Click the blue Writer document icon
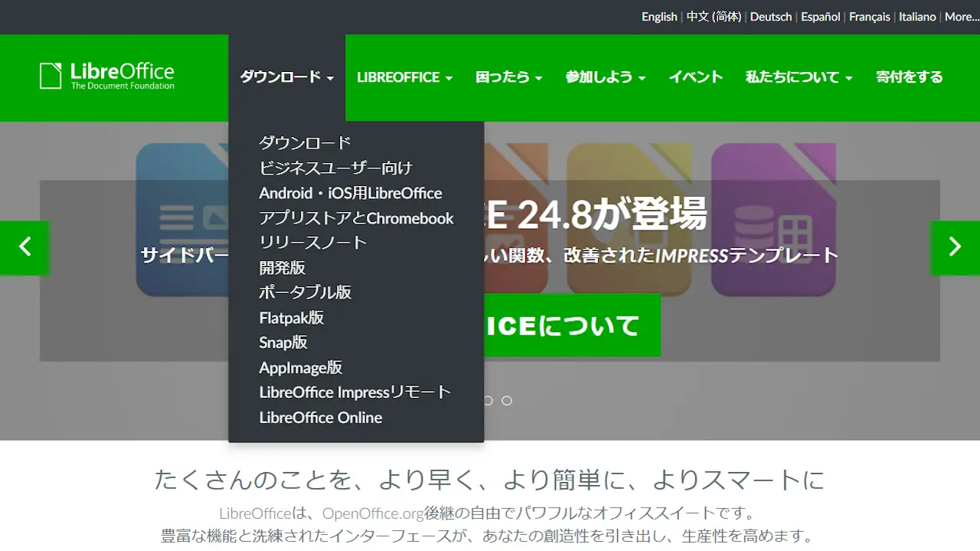This screenshot has height=551, width=980. pos(182,219)
